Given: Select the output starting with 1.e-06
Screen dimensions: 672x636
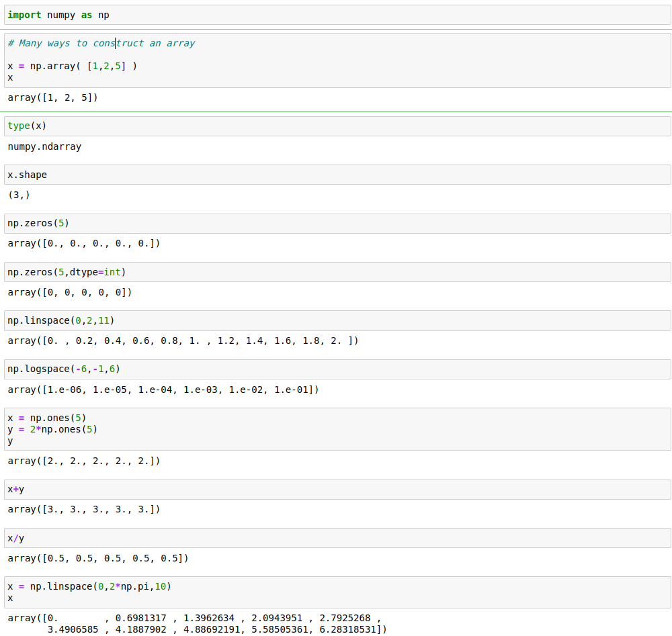Looking at the screenshot, I should (x=163, y=390).
